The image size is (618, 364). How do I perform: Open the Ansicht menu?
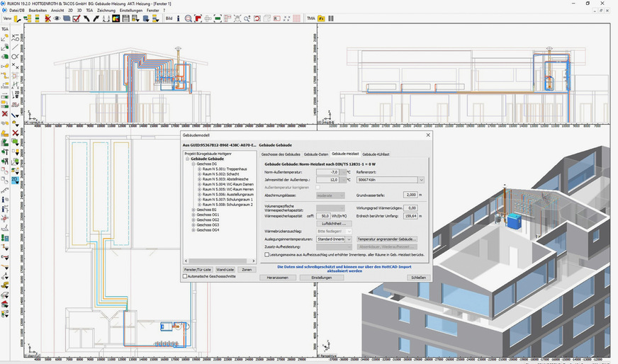click(x=57, y=10)
